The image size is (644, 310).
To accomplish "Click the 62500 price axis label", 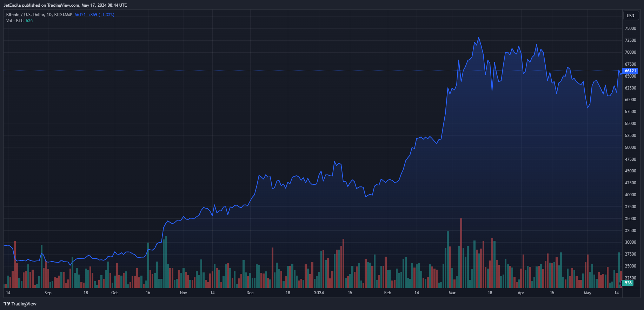I will point(630,88).
